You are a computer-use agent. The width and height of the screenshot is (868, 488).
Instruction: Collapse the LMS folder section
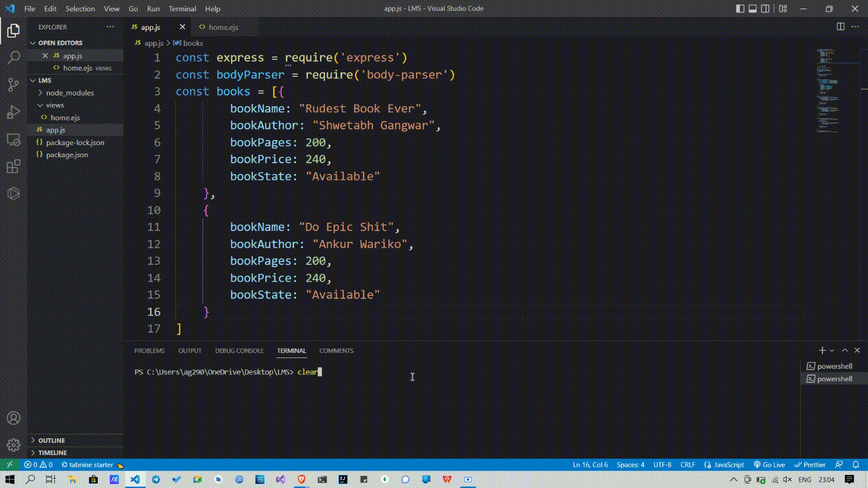click(75, 80)
